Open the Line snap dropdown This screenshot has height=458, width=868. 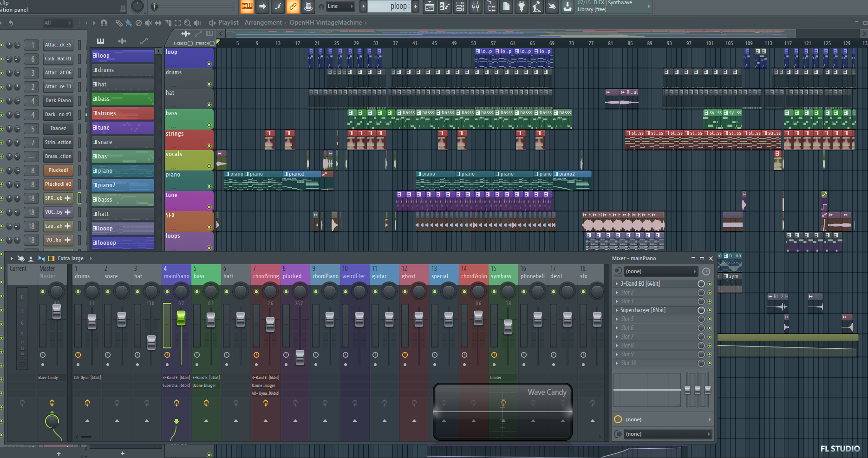coord(340,6)
